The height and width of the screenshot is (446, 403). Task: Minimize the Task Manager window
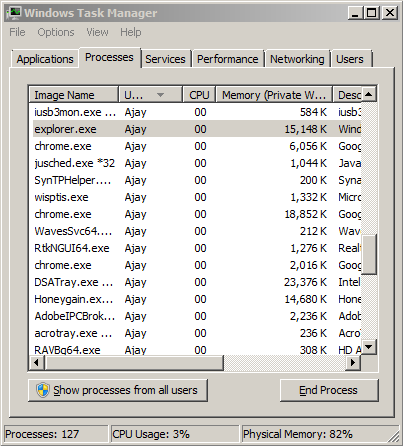355,13
